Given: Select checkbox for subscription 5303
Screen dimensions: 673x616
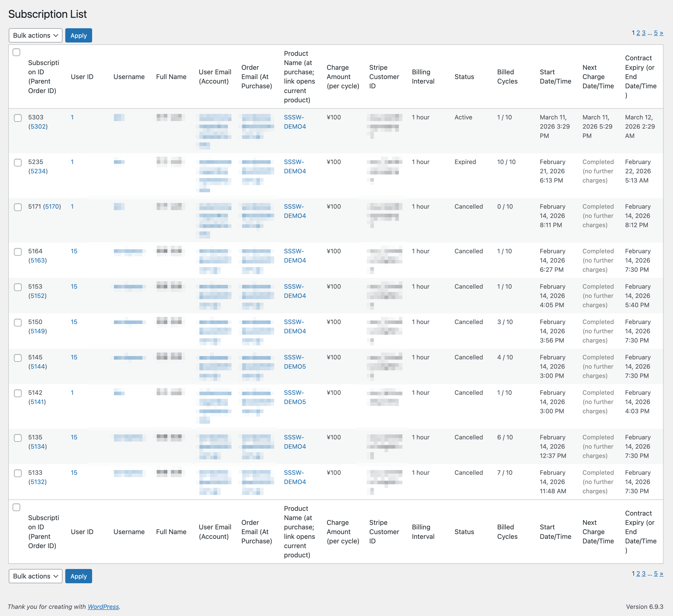Looking at the screenshot, I should pyautogui.click(x=18, y=118).
